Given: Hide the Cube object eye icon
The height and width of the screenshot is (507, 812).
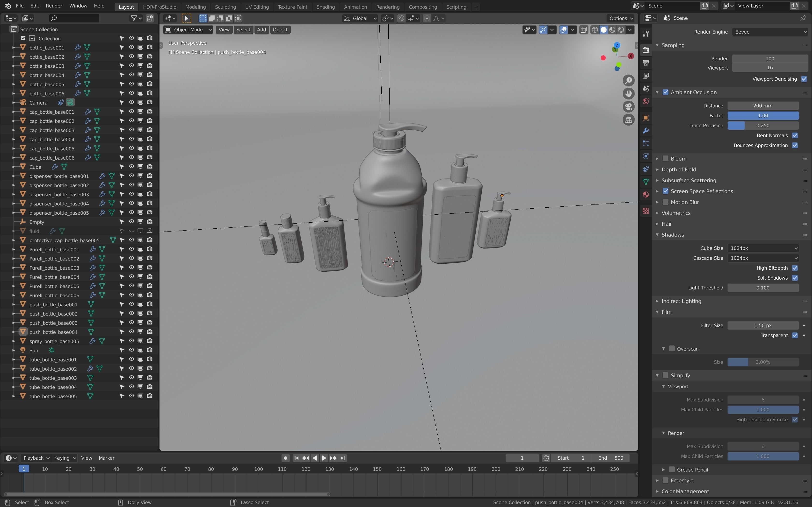Looking at the screenshot, I should pyautogui.click(x=131, y=167).
